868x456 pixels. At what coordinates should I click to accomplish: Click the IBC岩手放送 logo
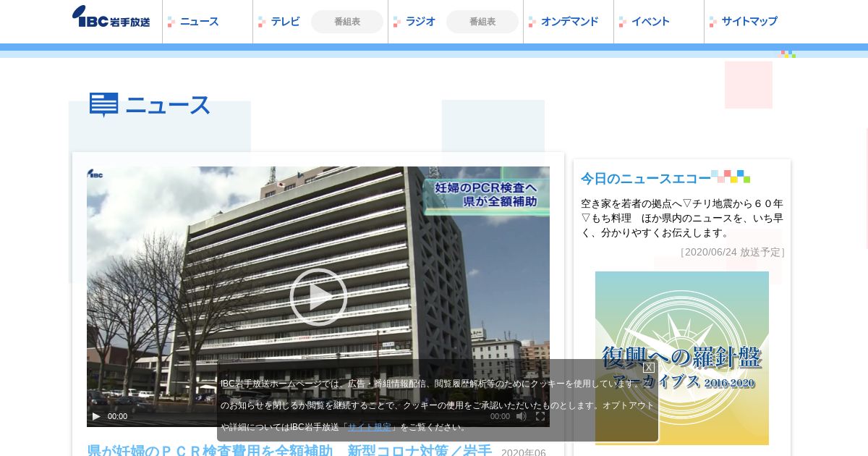[x=111, y=17]
